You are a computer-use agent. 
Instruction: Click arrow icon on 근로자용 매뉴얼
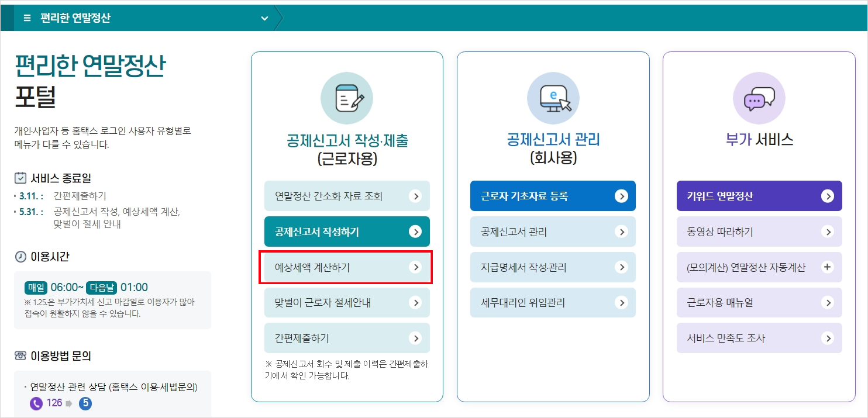pyautogui.click(x=827, y=303)
